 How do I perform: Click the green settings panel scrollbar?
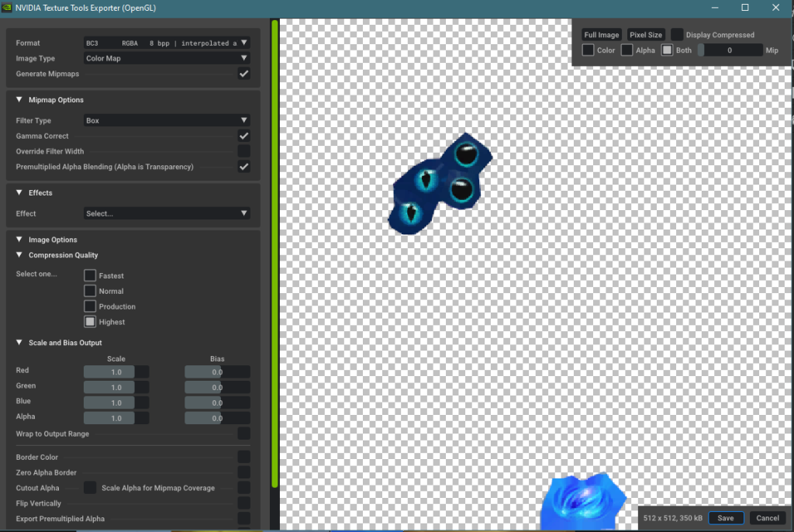tap(274, 254)
